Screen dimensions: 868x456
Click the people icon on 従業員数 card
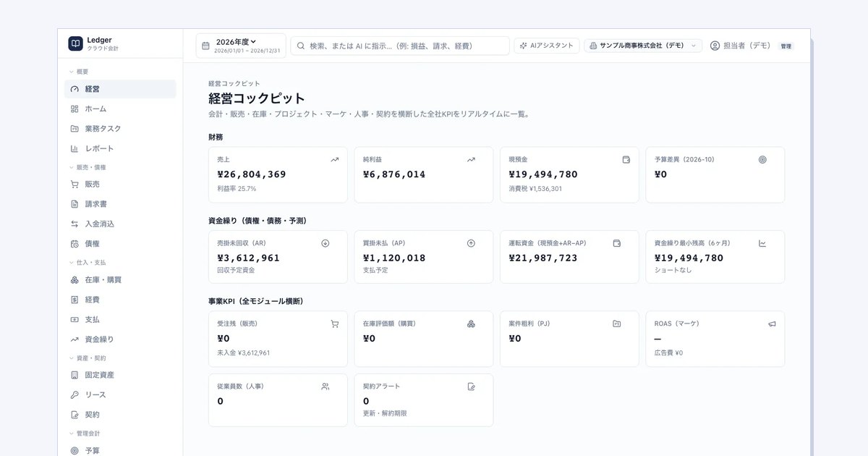325,387
